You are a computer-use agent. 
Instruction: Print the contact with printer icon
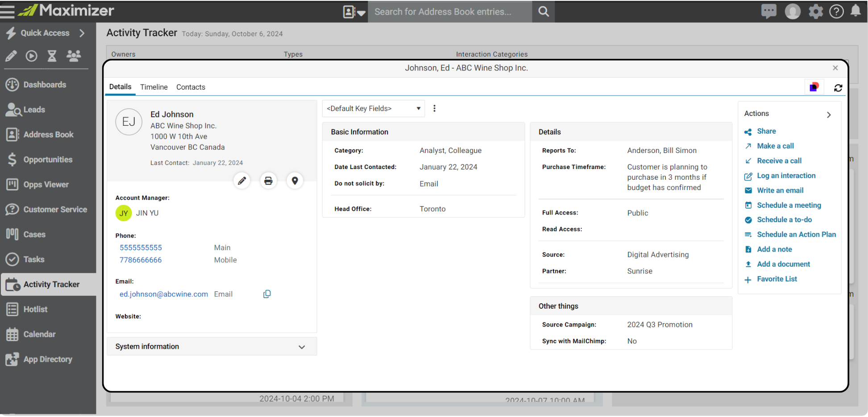[x=268, y=181]
